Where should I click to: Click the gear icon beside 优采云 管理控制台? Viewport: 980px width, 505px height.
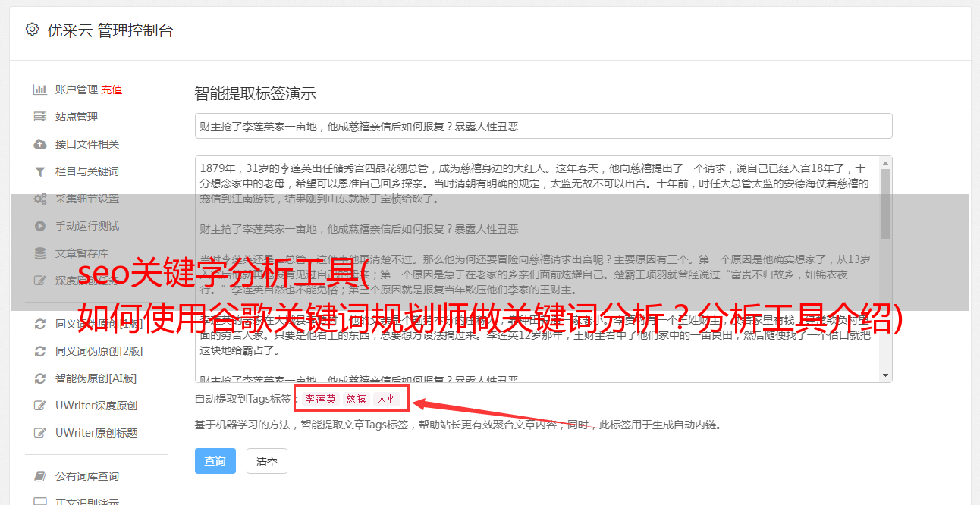(32, 30)
